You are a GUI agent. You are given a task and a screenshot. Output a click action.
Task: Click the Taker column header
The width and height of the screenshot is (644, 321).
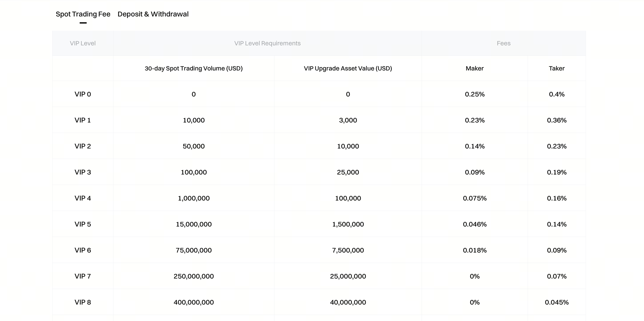pos(557,68)
